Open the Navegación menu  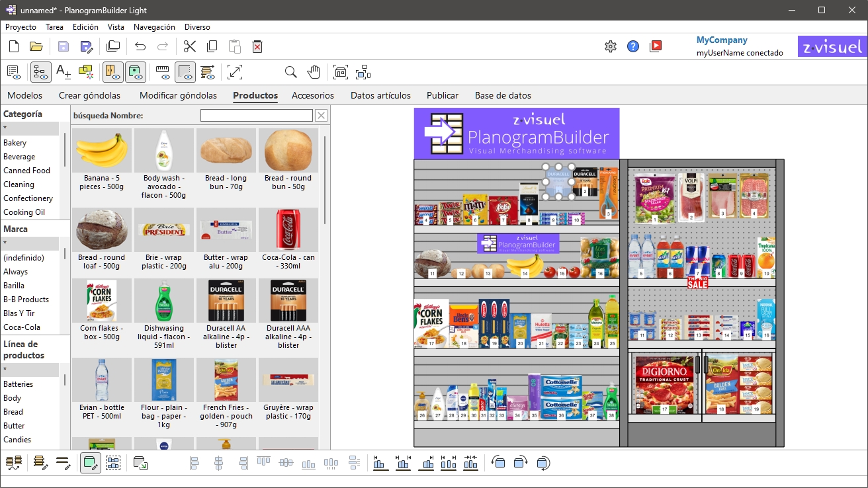click(x=154, y=27)
